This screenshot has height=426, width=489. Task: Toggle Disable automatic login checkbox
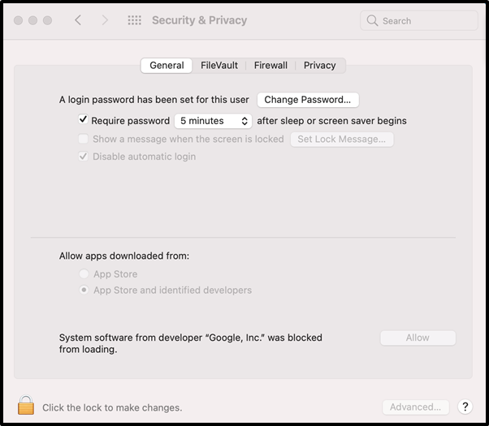click(83, 156)
